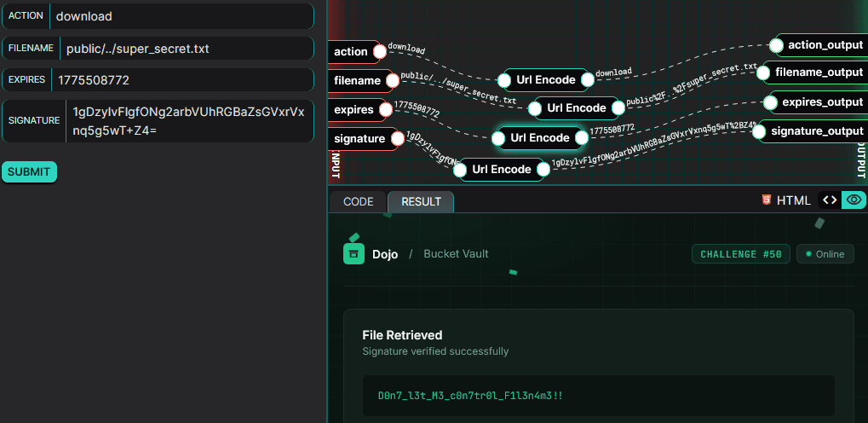
Task: Click the output port of the filename node
Action: (392, 81)
